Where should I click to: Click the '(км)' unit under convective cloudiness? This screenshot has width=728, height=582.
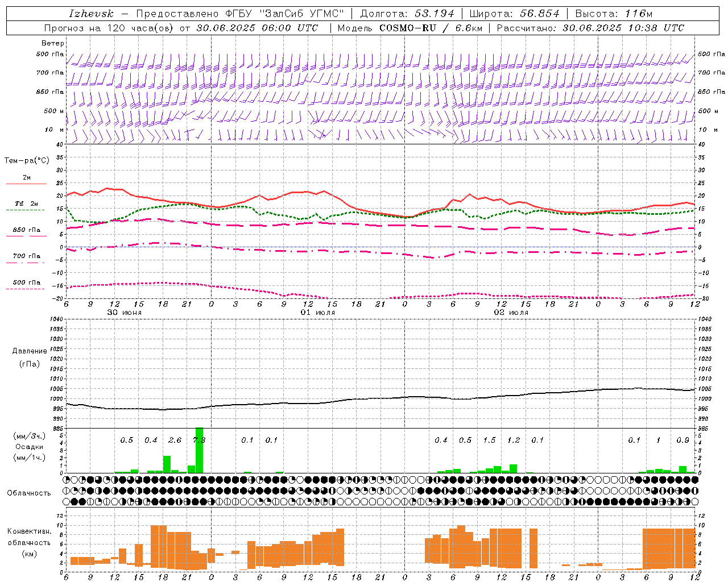point(29,553)
